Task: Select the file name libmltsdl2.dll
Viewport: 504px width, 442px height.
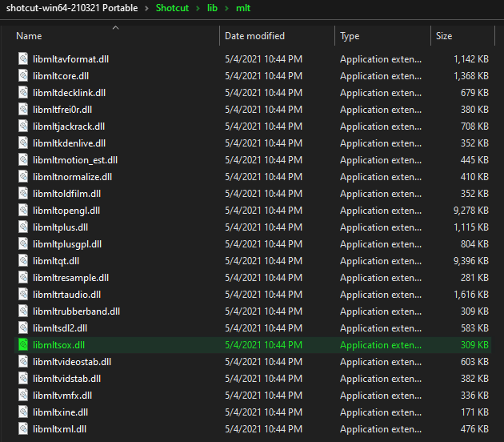Action: 60,328
